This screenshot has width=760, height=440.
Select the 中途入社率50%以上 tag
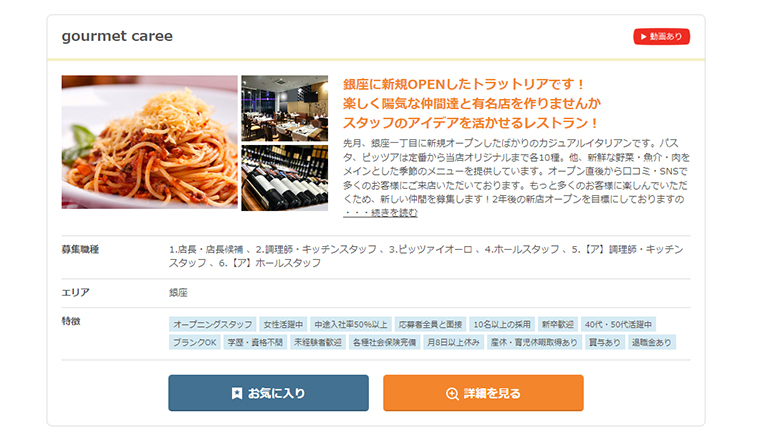[x=351, y=324]
